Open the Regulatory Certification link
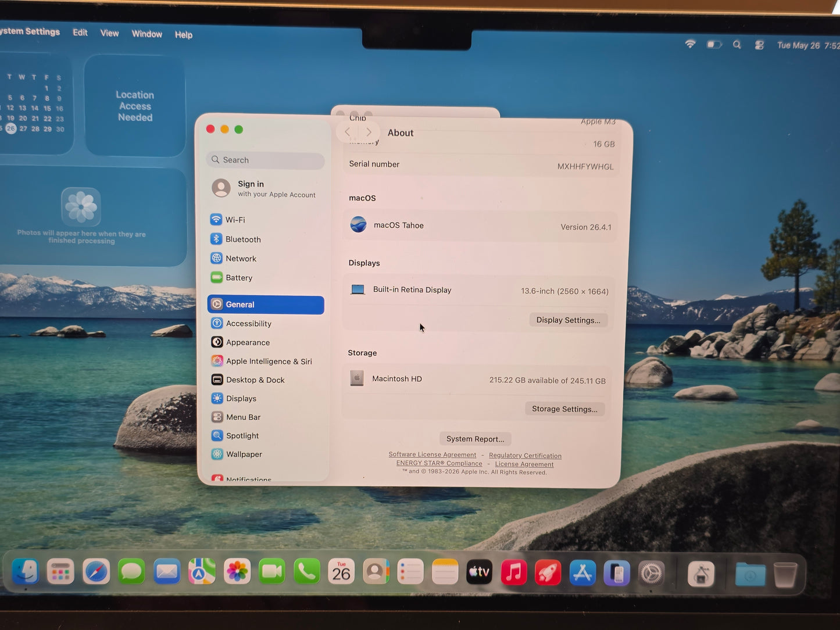This screenshot has width=840, height=630. [x=525, y=456]
